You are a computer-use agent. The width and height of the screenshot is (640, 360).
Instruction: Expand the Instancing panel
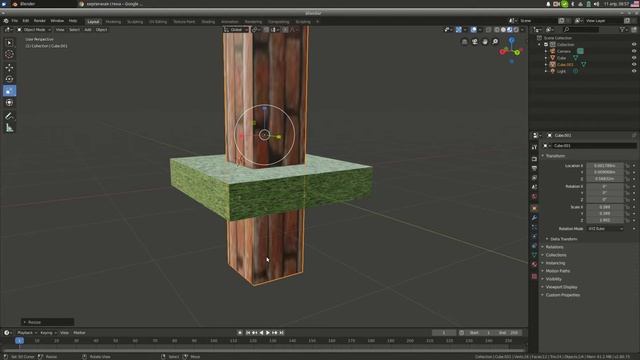(555, 263)
